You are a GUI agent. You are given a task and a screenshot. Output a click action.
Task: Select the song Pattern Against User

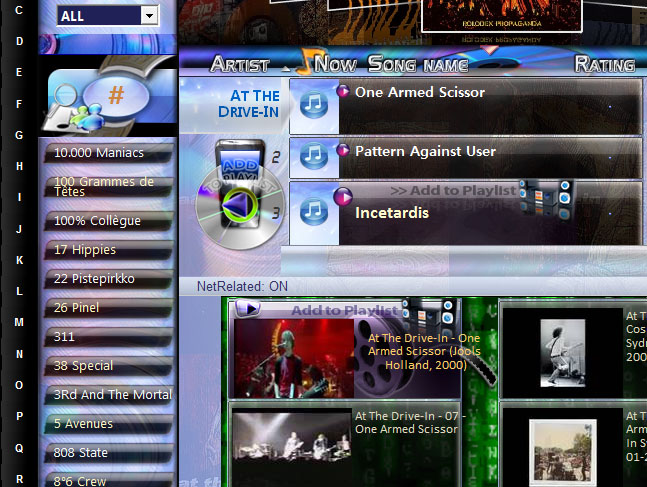pos(425,151)
